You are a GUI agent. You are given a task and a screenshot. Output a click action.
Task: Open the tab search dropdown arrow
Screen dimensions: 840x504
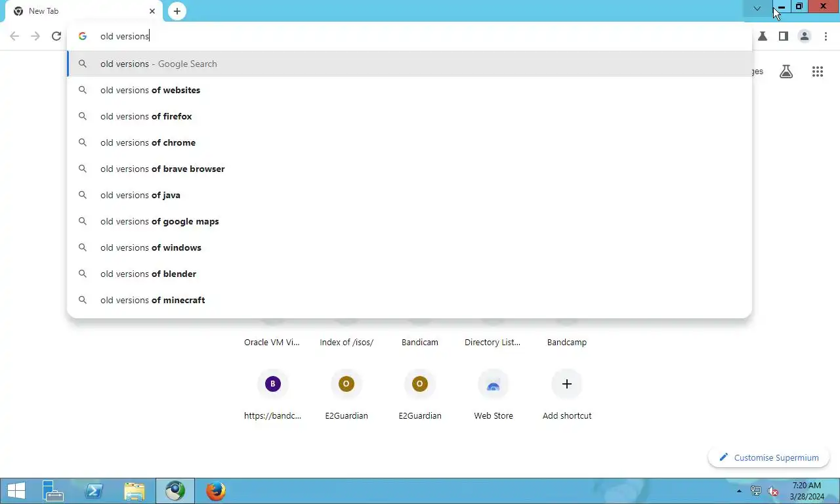757,8
